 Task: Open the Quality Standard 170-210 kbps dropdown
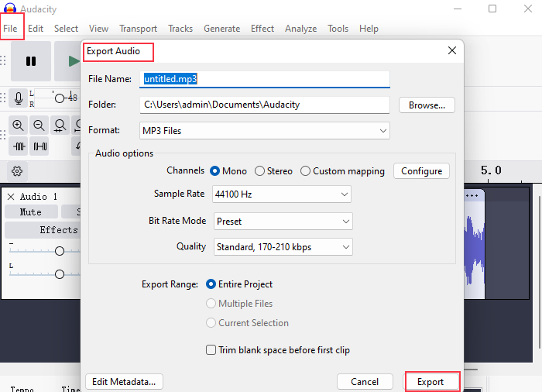tap(283, 246)
